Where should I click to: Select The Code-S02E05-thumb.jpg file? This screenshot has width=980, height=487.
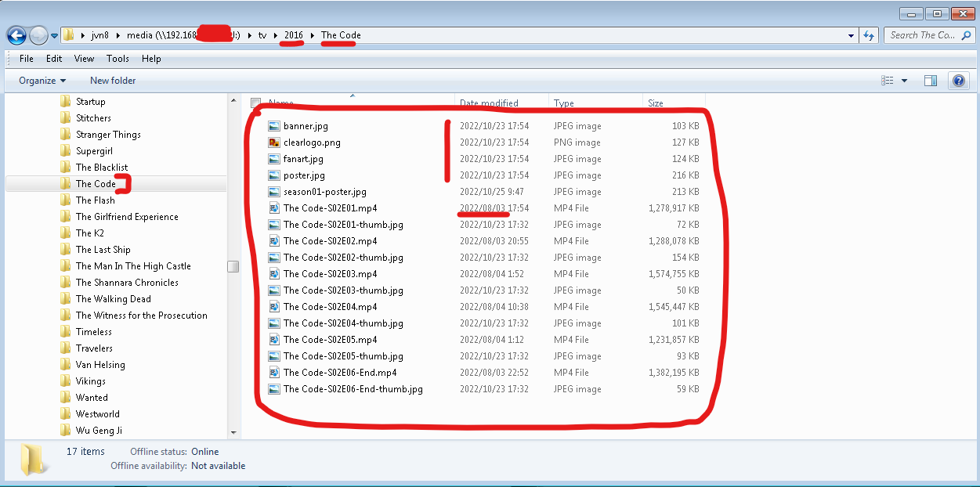pos(343,356)
